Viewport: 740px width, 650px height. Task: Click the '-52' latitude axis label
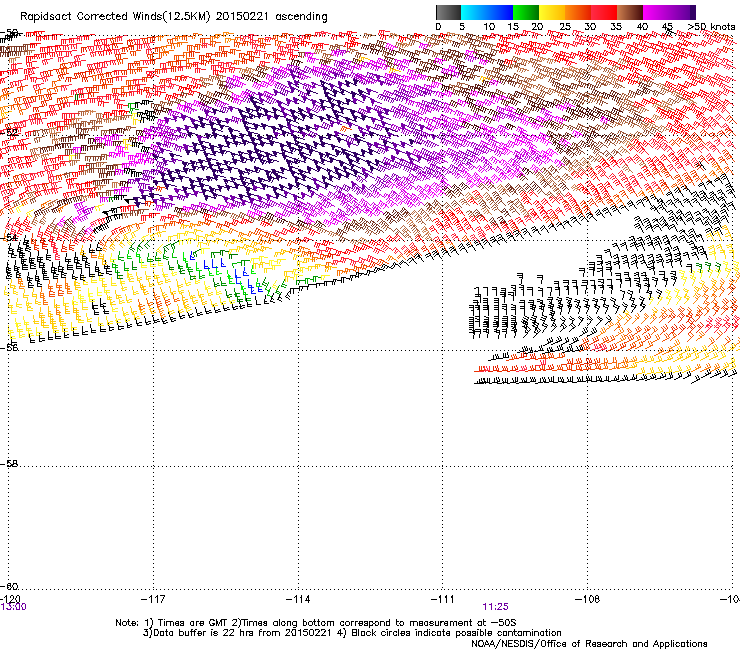9,133
